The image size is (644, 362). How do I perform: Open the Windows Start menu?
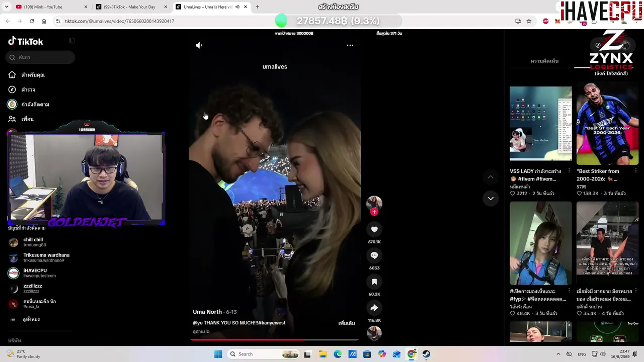click(218, 354)
